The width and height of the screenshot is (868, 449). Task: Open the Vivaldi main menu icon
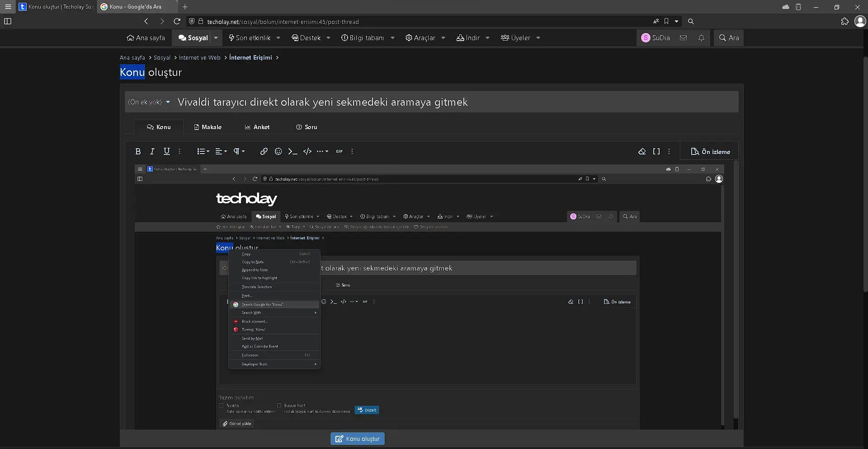tap(8, 7)
